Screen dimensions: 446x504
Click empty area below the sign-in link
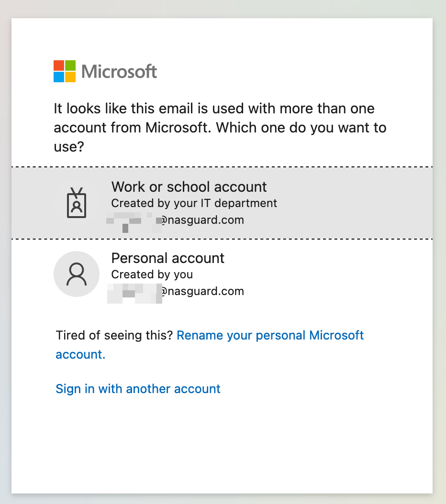(x=220, y=440)
